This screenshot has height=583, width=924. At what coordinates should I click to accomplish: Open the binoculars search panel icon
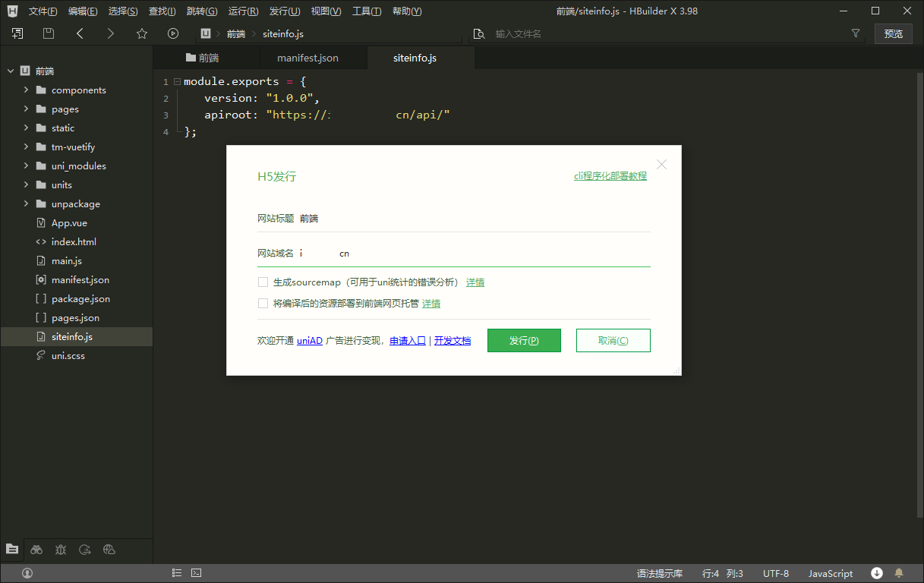36,550
